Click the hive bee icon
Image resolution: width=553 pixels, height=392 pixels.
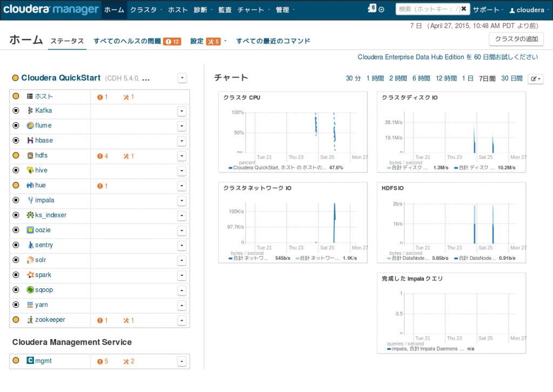click(30, 170)
